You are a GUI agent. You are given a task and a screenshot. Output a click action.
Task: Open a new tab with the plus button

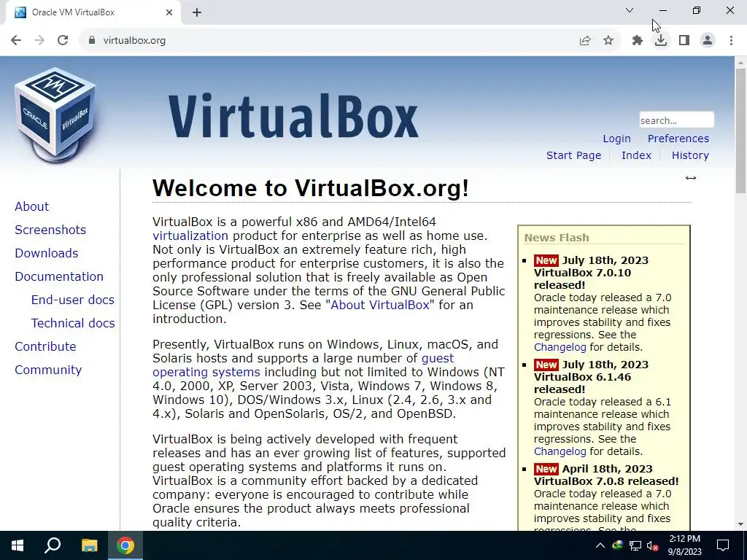pos(197,13)
